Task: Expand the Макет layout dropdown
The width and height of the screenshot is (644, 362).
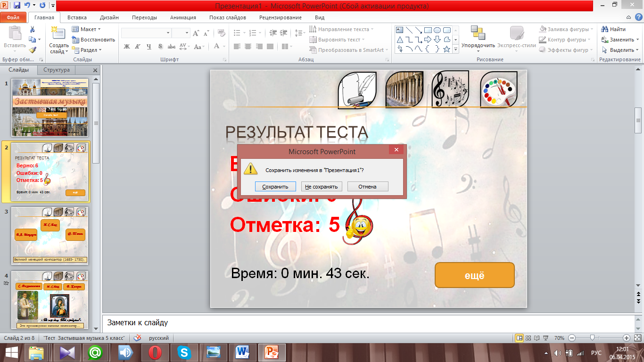Action: click(86, 29)
